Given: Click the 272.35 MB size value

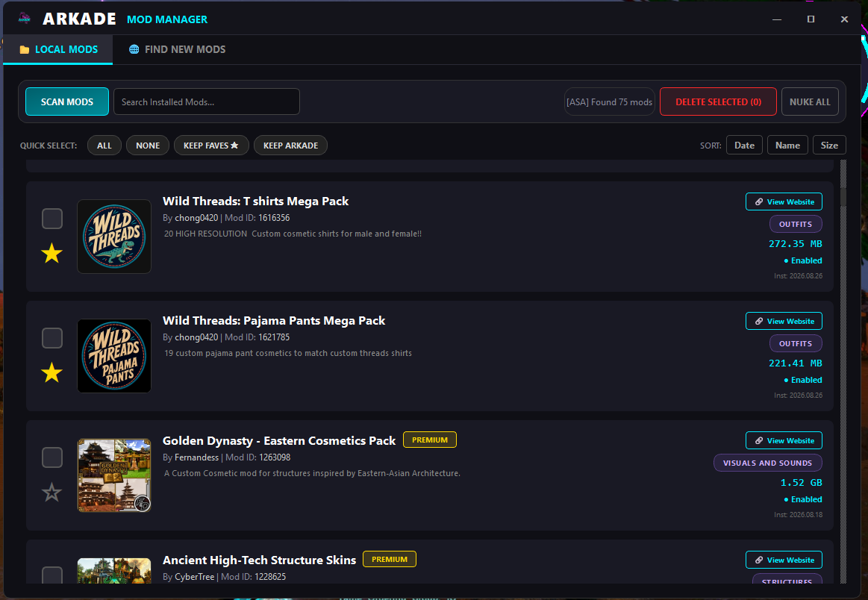Looking at the screenshot, I should tap(795, 243).
